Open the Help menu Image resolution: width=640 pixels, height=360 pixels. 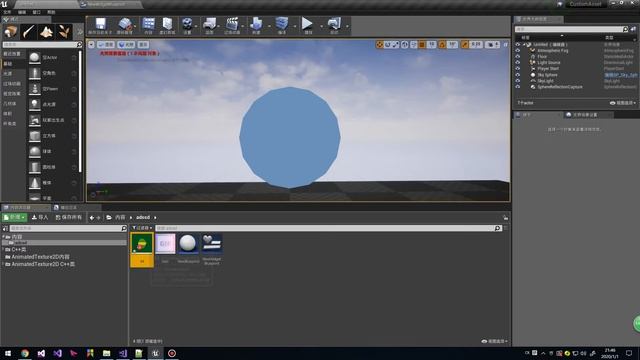pyautogui.click(x=51, y=12)
